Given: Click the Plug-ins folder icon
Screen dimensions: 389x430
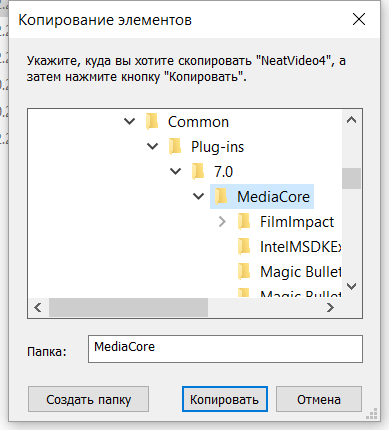Looking at the screenshot, I should pos(175,147).
